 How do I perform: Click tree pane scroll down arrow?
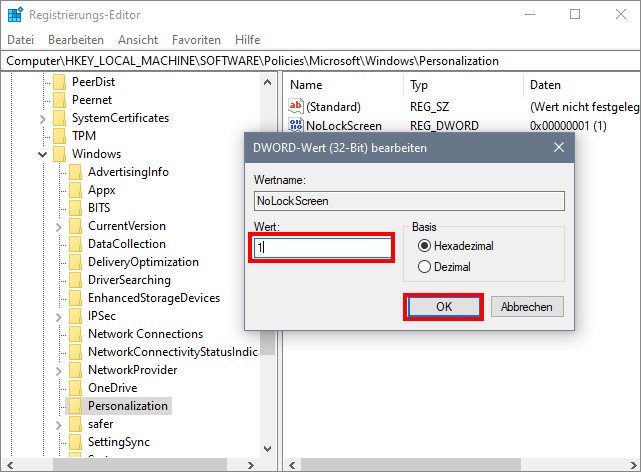click(268, 449)
